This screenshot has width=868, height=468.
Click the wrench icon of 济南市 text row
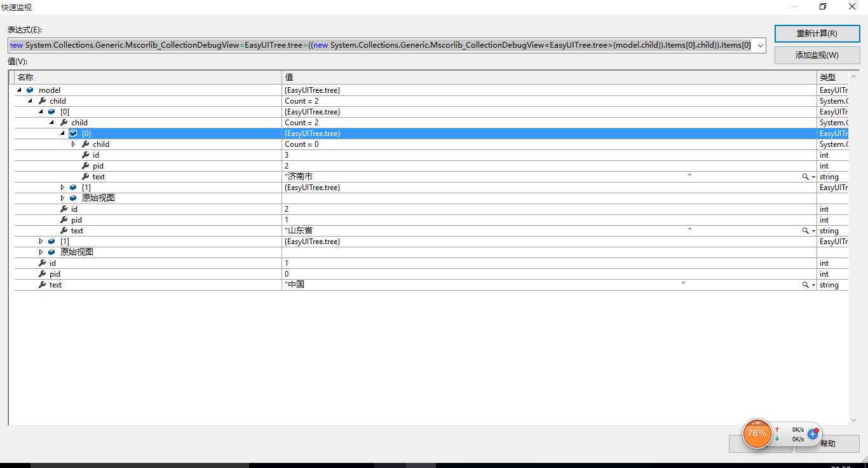pos(85,177)
